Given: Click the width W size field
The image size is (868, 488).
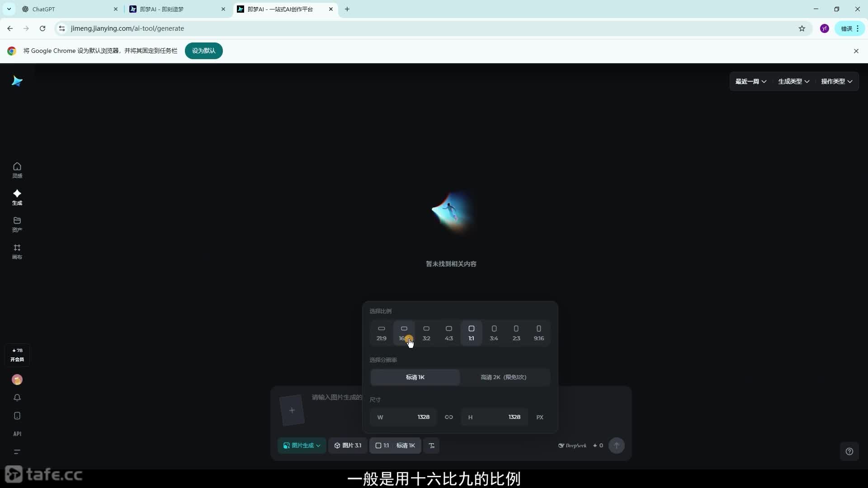Looking at the screenshot, I should [403, 417].
